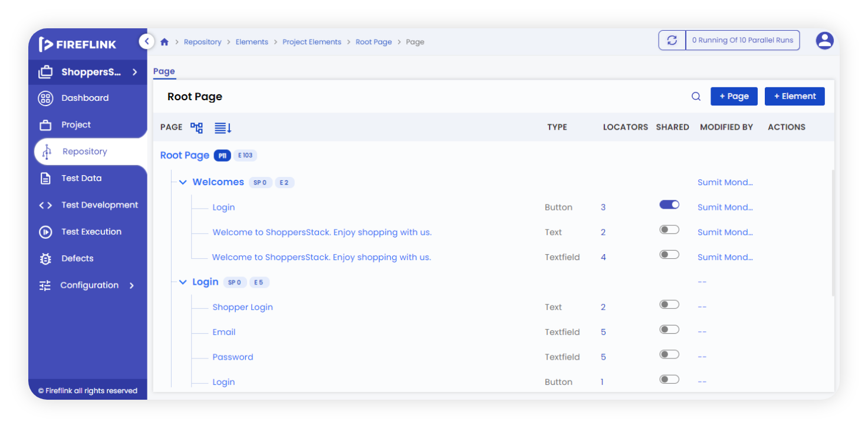Viewport: 868px width, 428px height.
Task: Open Test Development from the sidebar
Action: pos(100,205)
